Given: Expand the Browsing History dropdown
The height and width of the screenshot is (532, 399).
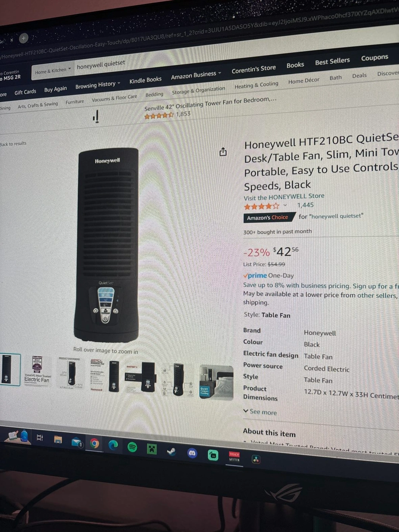Looking at the screenshot, I should coord(98,85).
